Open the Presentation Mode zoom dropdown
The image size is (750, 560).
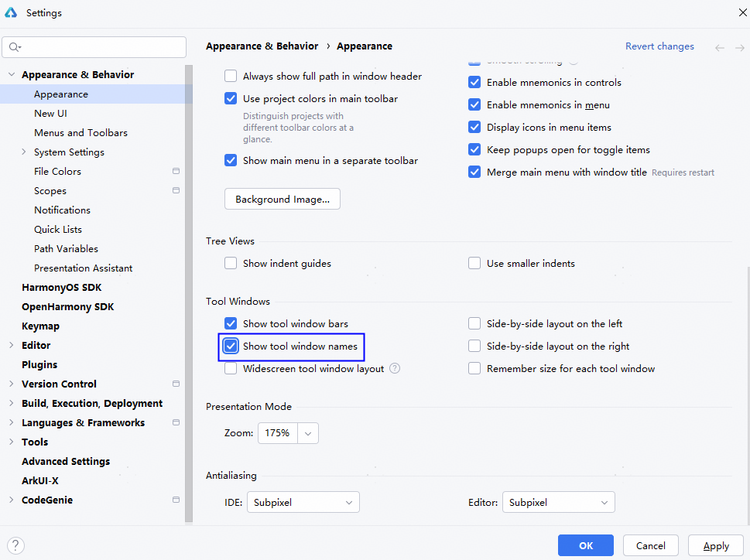tap(308, 433)
